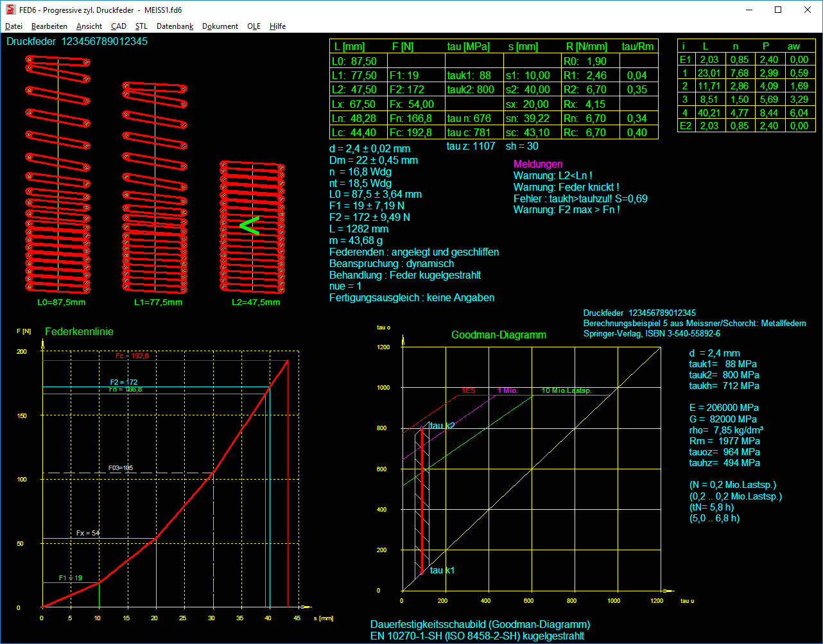Image resolution: width=823 pixels, height=644 pixels.
Task: Open the Bearbeiten menu
Action: pos(49,26)
